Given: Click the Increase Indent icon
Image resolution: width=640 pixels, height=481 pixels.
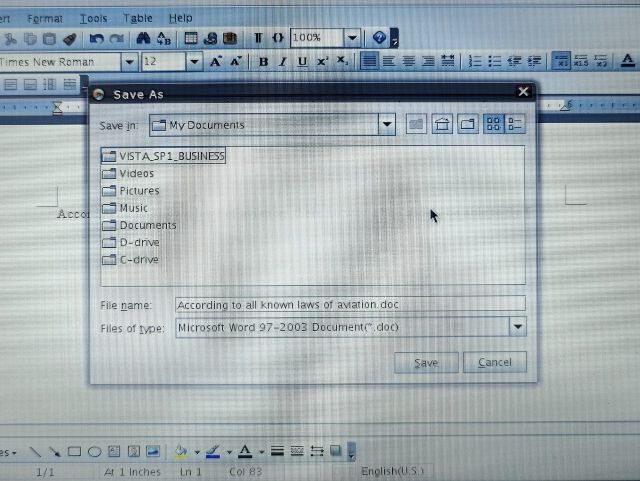Looking at the screenshot, I should tap(534, 61).
